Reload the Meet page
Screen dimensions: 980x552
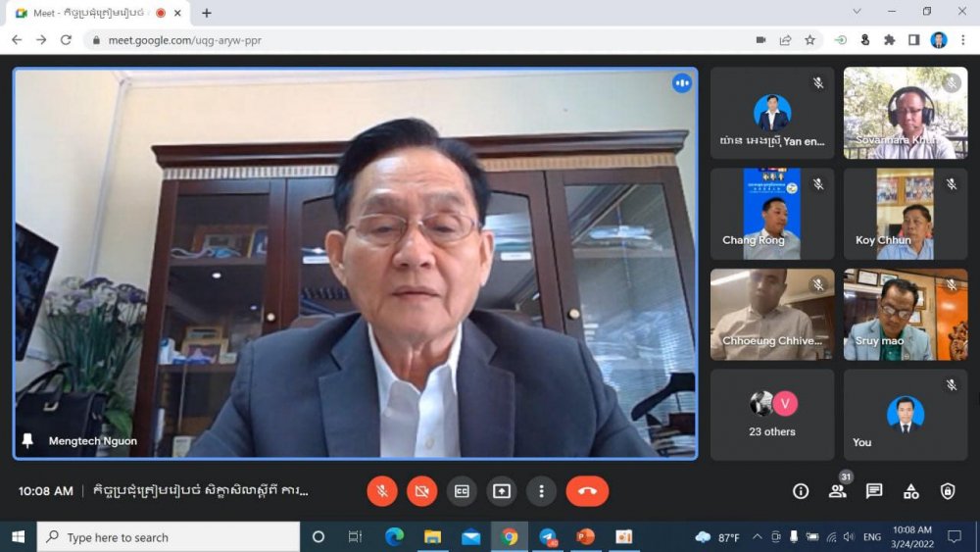click(66, 40)
